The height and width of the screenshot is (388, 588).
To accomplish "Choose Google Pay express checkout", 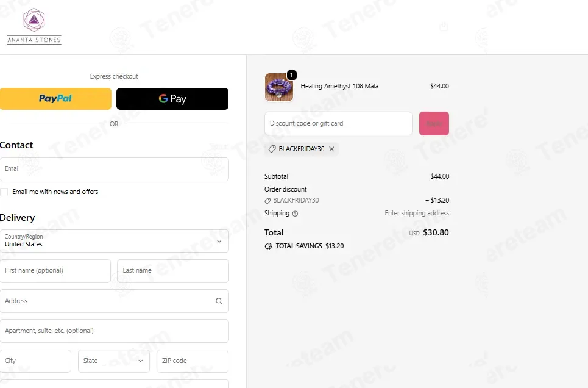I will pos(172,99).
